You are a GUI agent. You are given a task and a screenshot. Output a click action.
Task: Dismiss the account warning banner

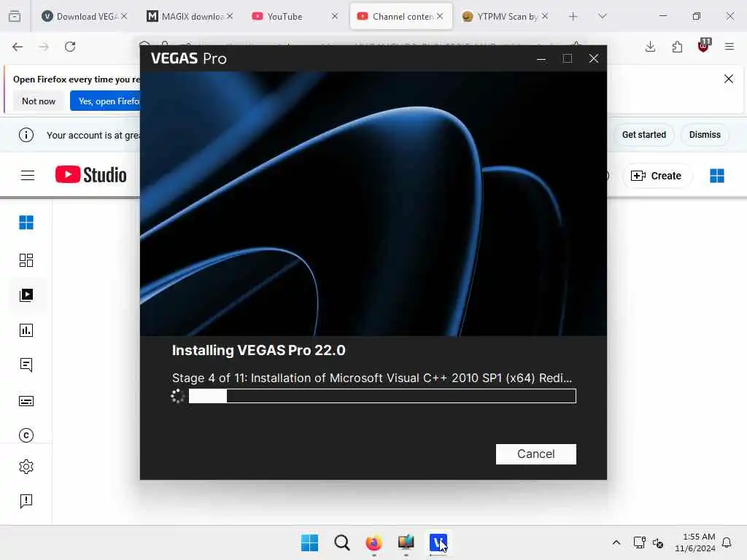point(705,135)
